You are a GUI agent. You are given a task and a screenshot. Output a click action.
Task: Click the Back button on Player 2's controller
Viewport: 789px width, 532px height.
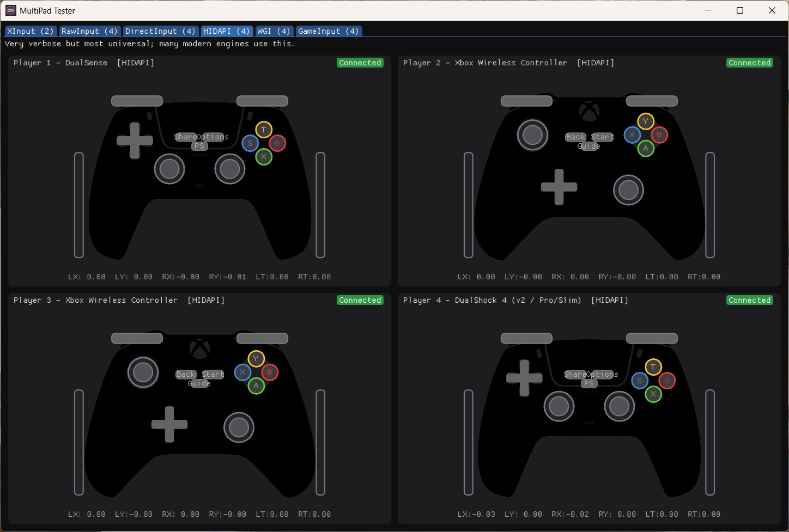[575, 137]
